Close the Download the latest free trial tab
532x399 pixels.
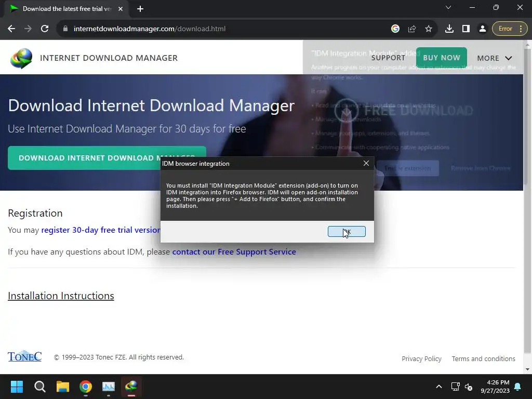tap(121, 9)
